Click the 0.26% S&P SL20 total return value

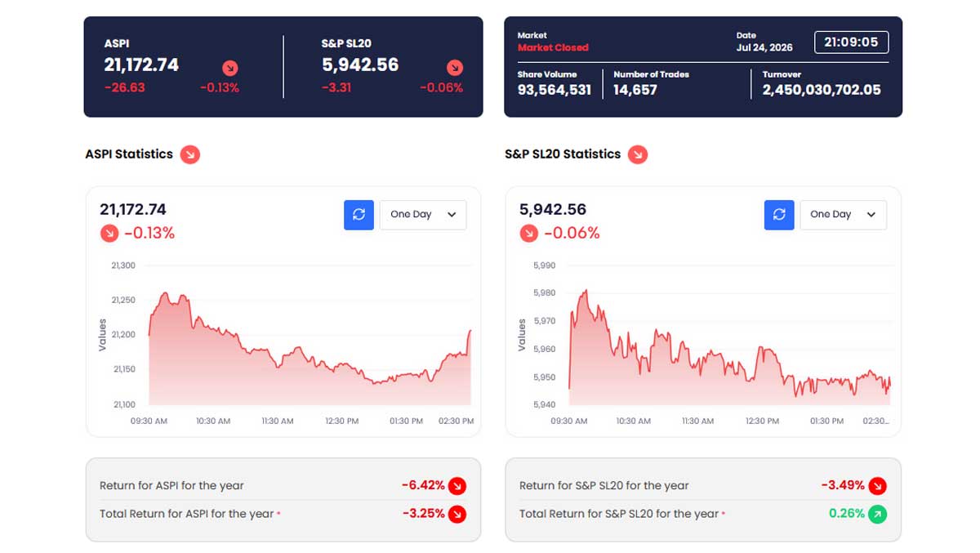846,514
